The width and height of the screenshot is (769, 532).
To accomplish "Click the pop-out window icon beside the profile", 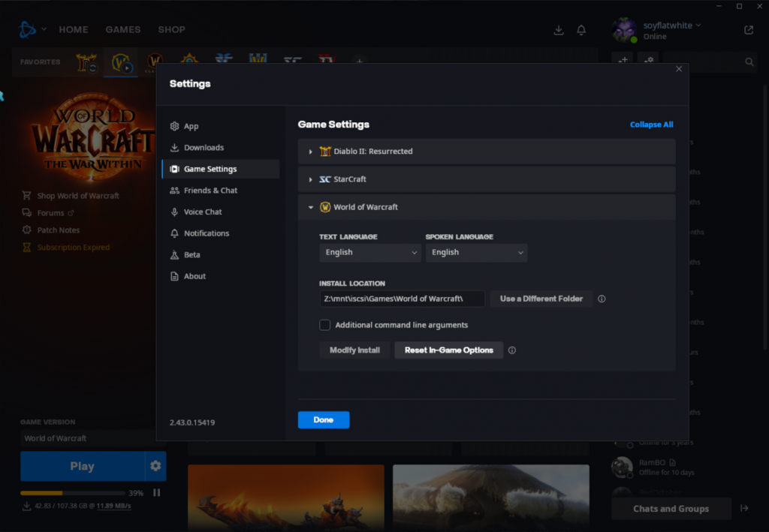I will pos(749,30).
